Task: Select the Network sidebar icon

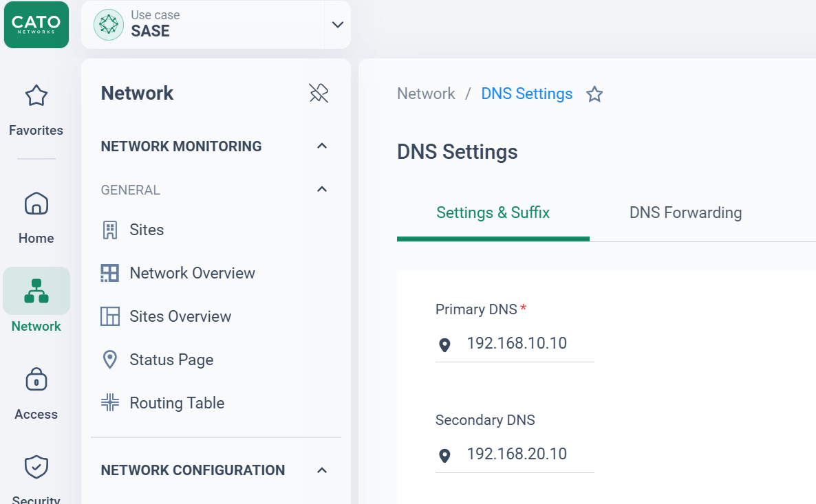Action: [x=36, y=291]
